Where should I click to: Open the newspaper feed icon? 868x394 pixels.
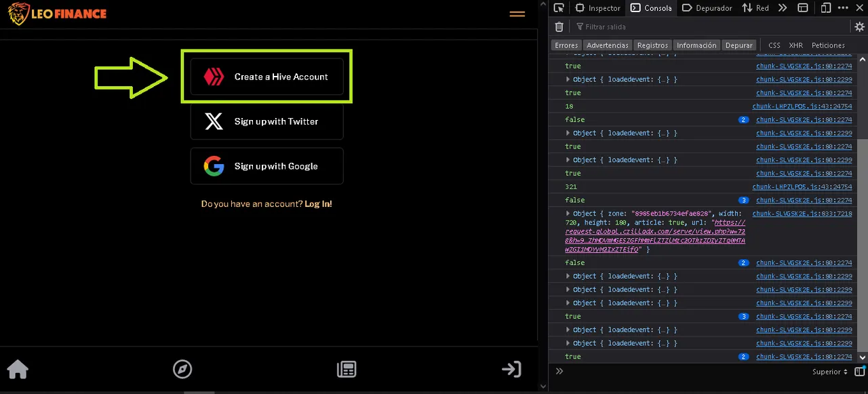347,369
